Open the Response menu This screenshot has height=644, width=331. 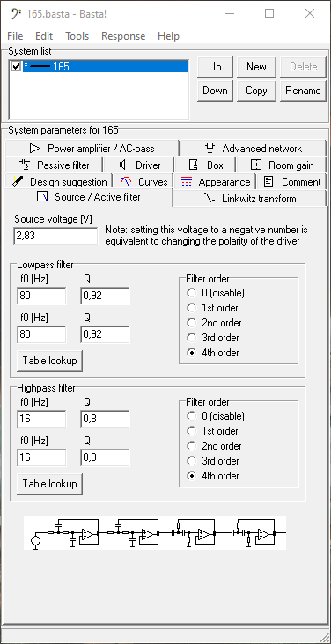pos(123,36)
